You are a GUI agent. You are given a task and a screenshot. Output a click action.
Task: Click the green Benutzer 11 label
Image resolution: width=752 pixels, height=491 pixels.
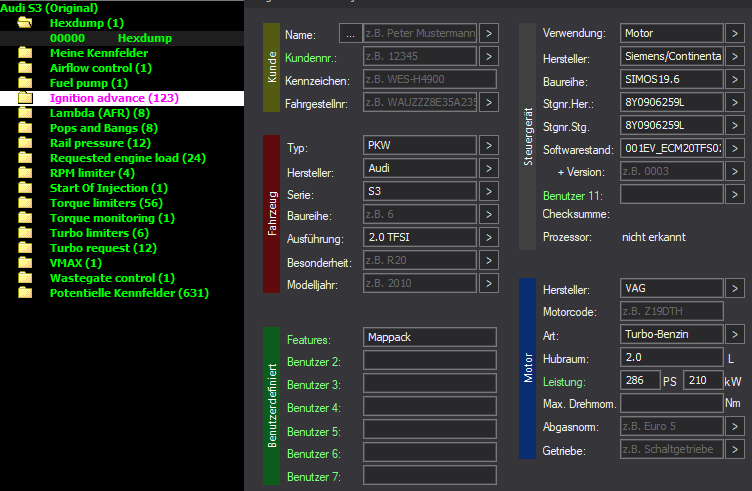(x=573, y=196)
